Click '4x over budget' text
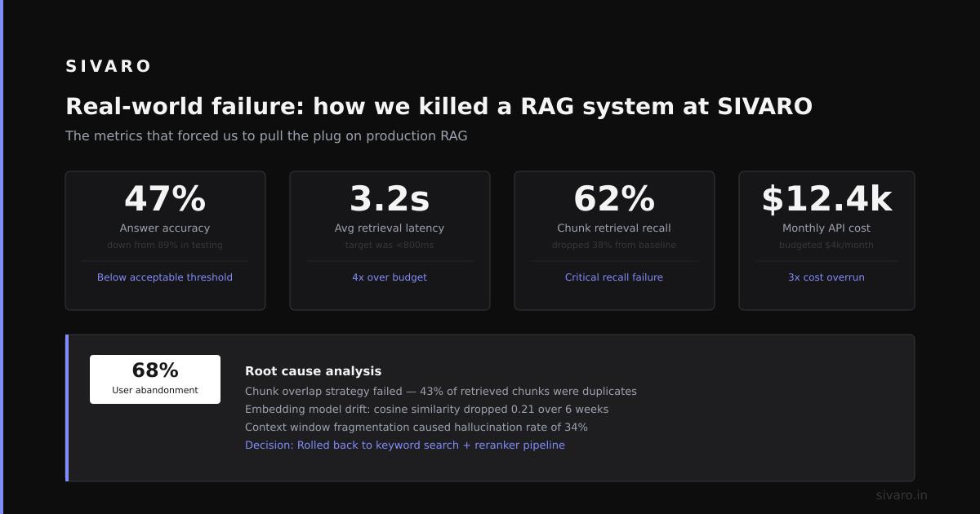 point(390,277)
